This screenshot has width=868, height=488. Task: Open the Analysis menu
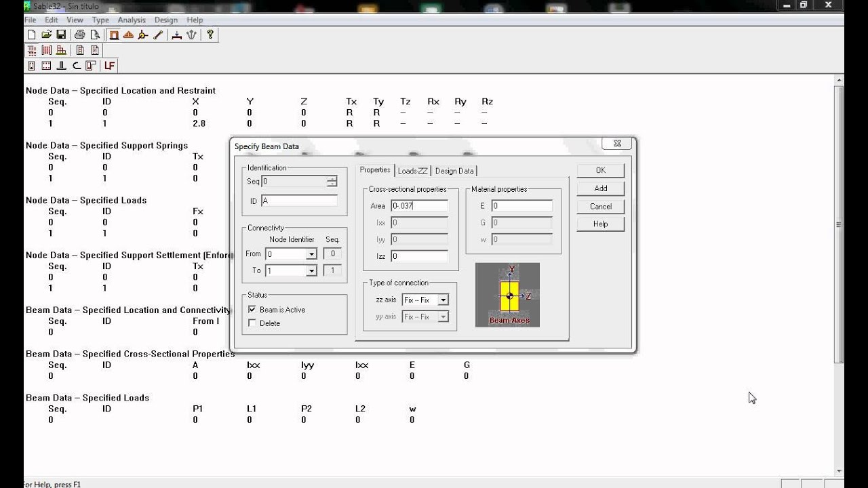tap(132, 20)
